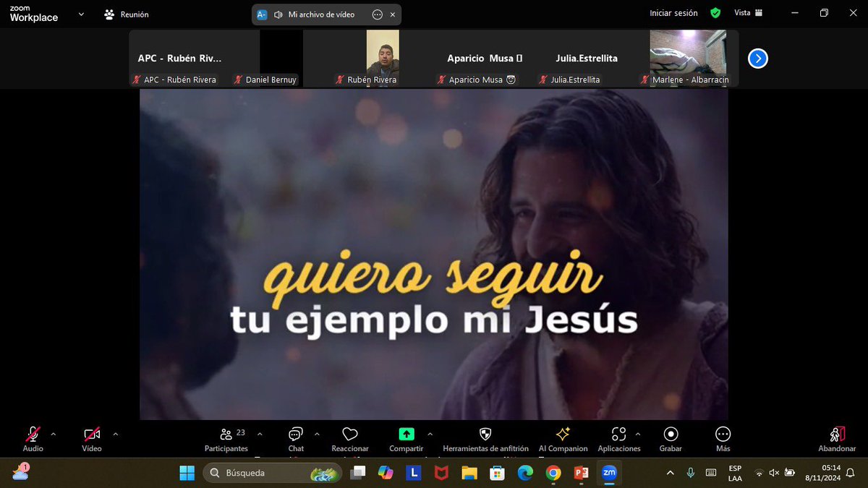Open File Explorer from taskbar
The image size is (868, 488).
pos(469,473)
